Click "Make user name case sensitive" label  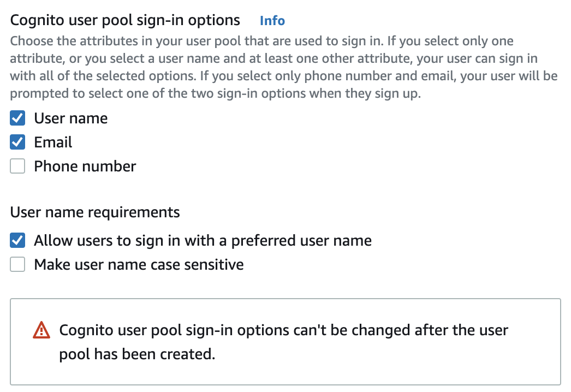pos(139,265)
